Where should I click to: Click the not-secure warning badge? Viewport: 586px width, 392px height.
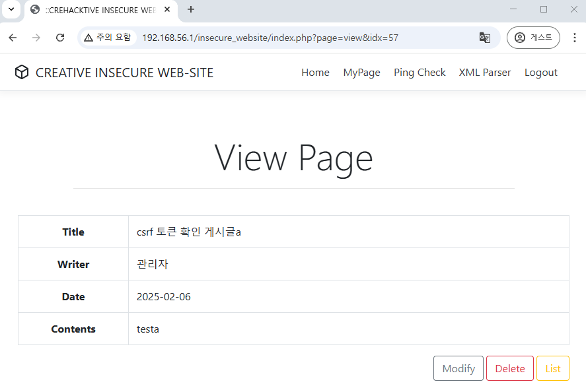(108, 38)
